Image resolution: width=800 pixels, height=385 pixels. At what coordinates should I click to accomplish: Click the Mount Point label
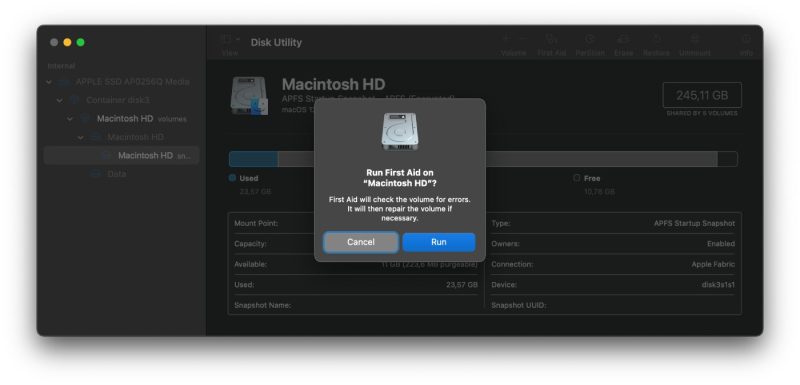(256, 223)
